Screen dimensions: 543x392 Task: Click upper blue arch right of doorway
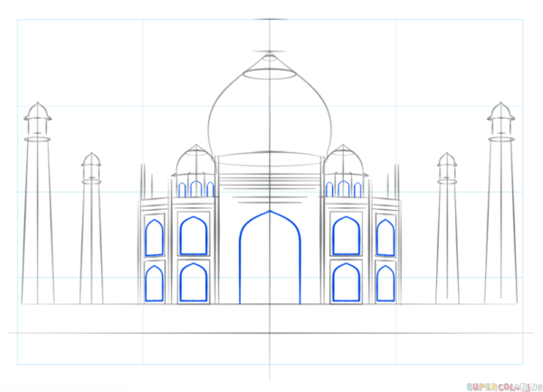346,236
